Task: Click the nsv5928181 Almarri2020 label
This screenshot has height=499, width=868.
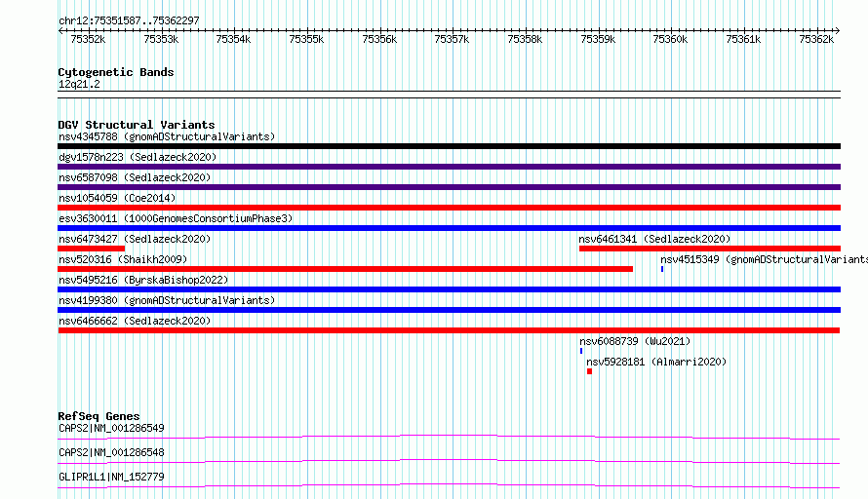Action: (x=656, y=362)
